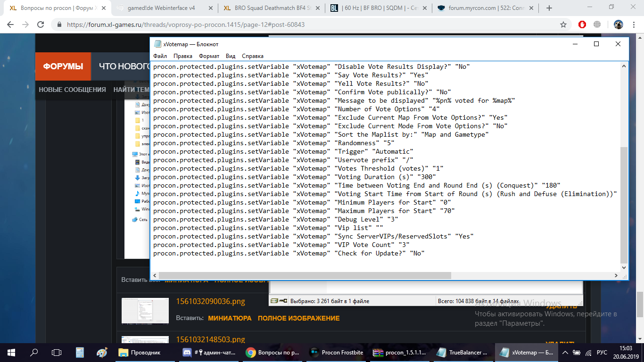This screenshot has height=362, width=644.
Task: Open the Discord taskbar icon
Action: coord(186,352)
